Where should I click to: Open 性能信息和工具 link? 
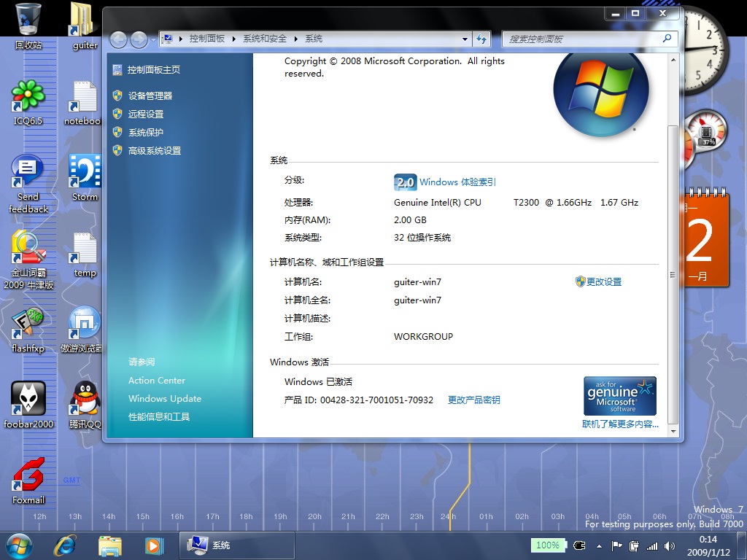pyautogui.click(x=159, y=416)
